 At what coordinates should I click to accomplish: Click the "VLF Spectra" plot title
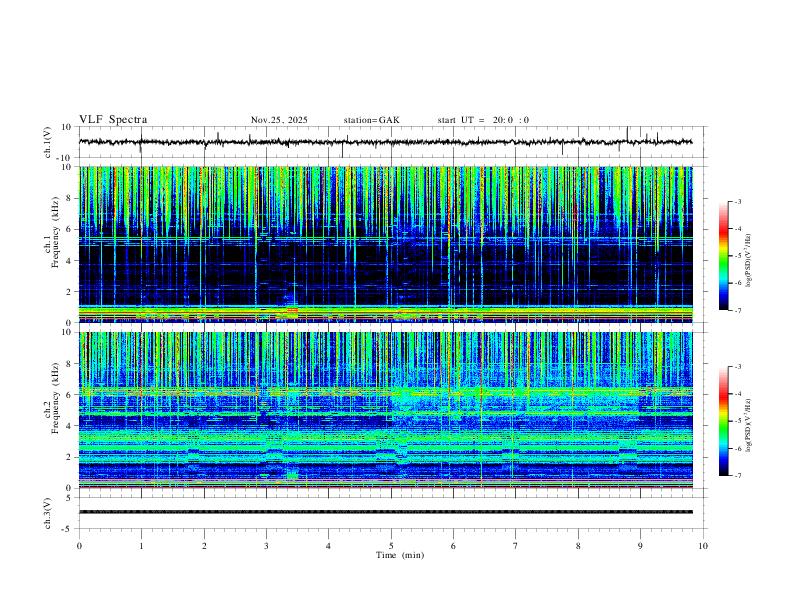[x=113, y=120]
